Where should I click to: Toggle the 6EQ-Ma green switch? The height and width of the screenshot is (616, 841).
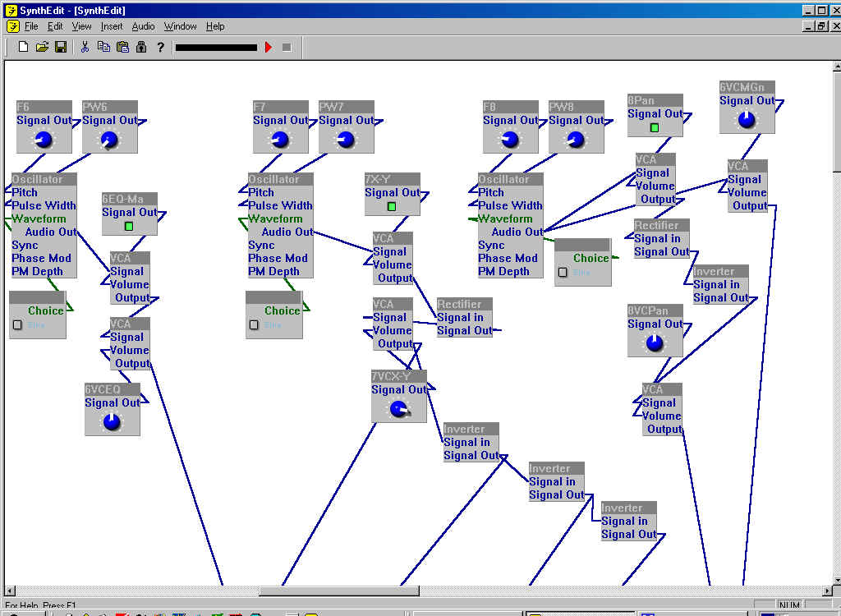tap(129, 226)
